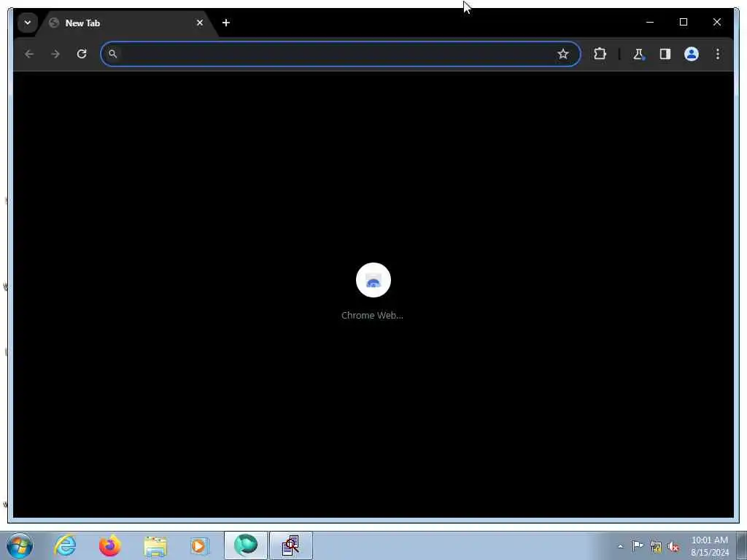Click the Chrome Web... shortcut label

(x=372, y=315)
